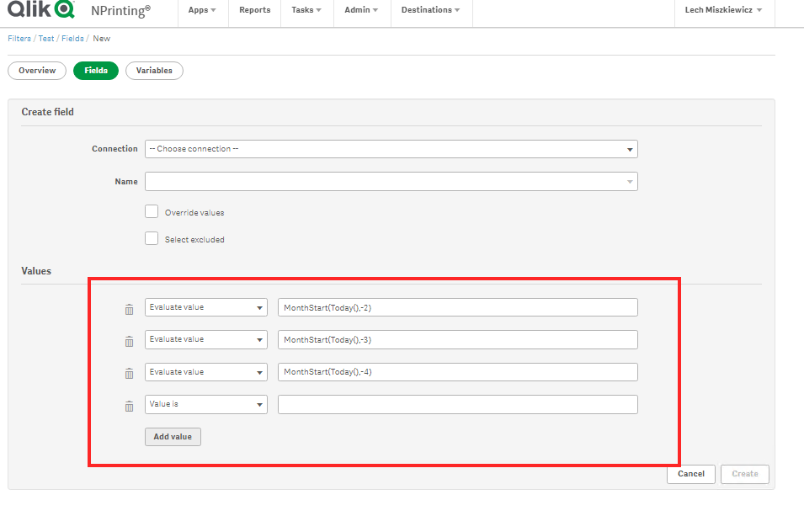
Task: Open the Admin menu
Action: click(361, 10)
